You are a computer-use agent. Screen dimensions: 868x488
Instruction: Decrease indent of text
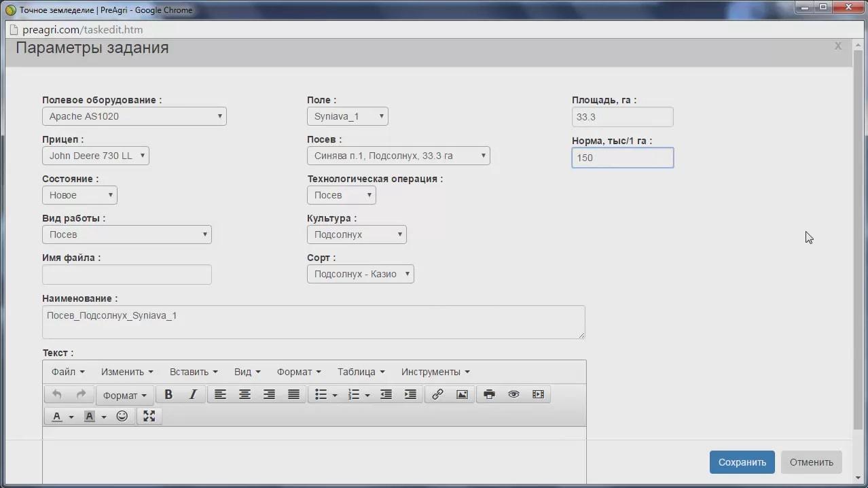click(x=386, y=395)
